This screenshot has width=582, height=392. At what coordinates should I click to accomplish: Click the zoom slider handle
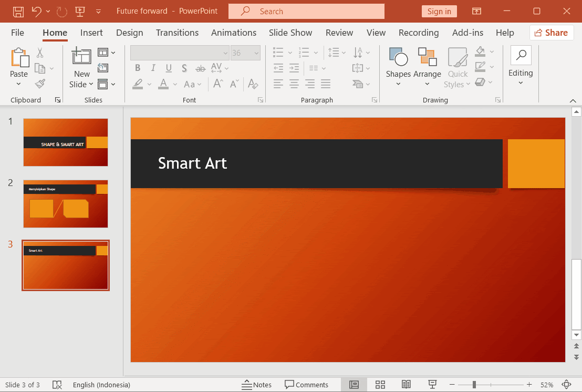click(474, 385)
